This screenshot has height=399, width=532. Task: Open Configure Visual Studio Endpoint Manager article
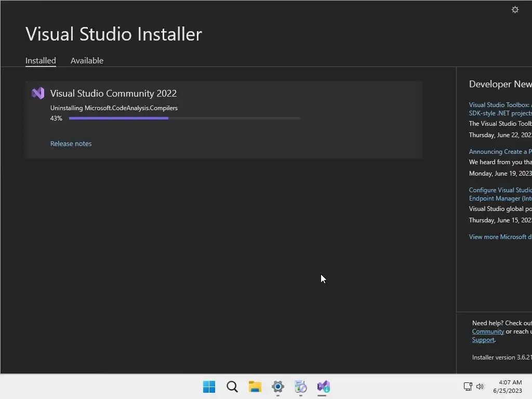500,194
